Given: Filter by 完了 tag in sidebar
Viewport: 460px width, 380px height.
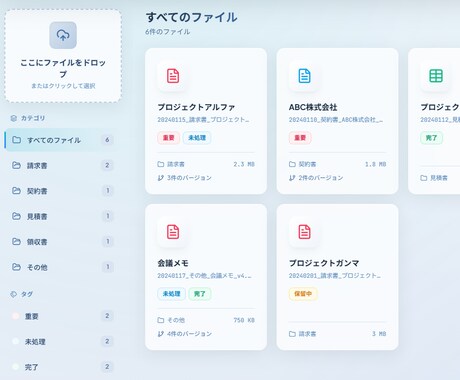Looking at the screenshot, I should pyautogui.click(x=61, y=367).
